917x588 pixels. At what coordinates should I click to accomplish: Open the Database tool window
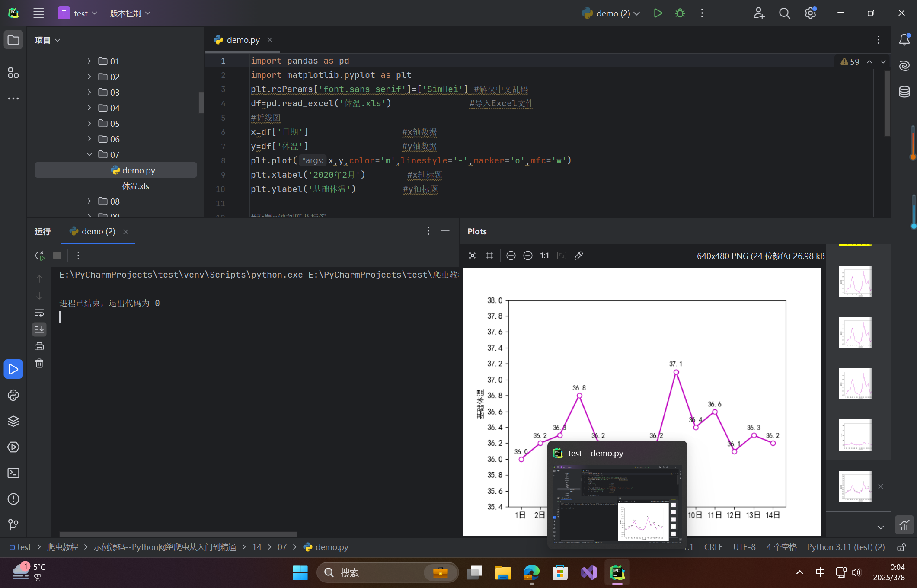coord(904,92)
